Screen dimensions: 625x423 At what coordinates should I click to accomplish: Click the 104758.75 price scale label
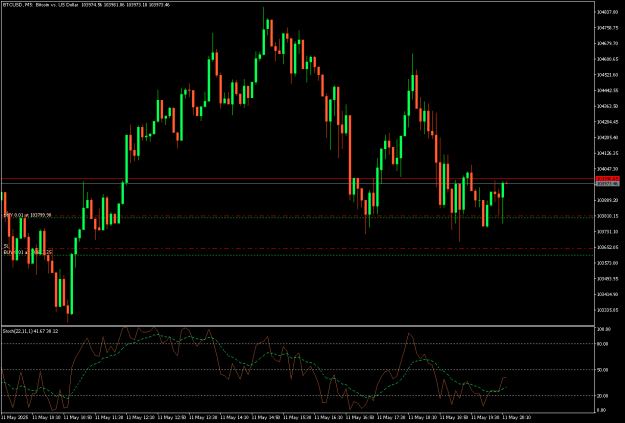607,28
